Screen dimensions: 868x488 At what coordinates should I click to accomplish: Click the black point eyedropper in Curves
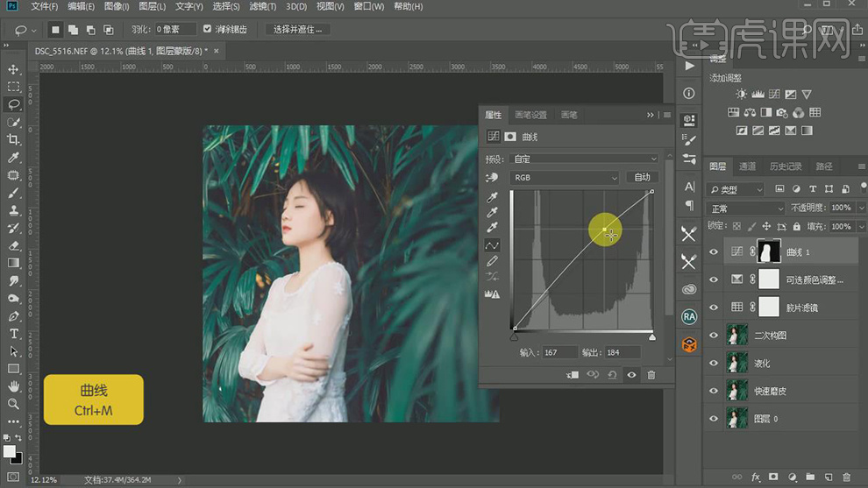click(x=492, y=197)
